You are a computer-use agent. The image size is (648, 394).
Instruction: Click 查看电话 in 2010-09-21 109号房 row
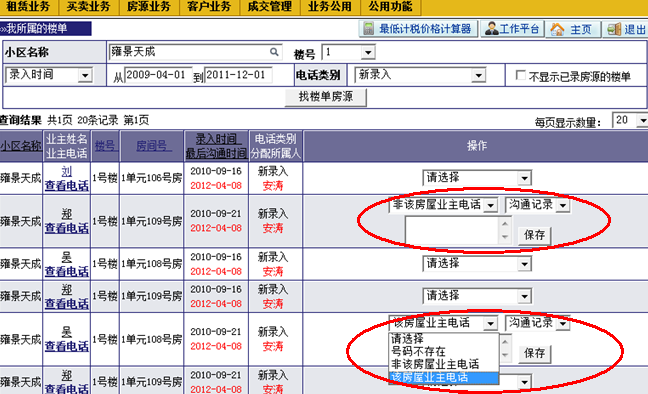pyautogui.click(x=67, y=228)
